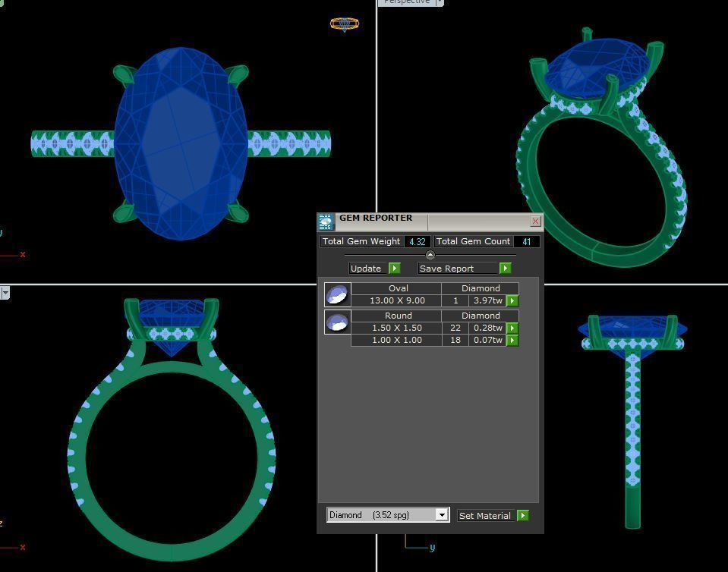Click the Gem Reporter panel icon

click(326, 222)
